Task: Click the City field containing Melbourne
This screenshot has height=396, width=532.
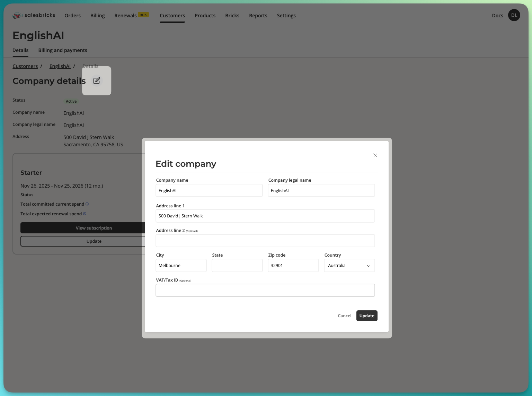Action: (x=181, y=266)
